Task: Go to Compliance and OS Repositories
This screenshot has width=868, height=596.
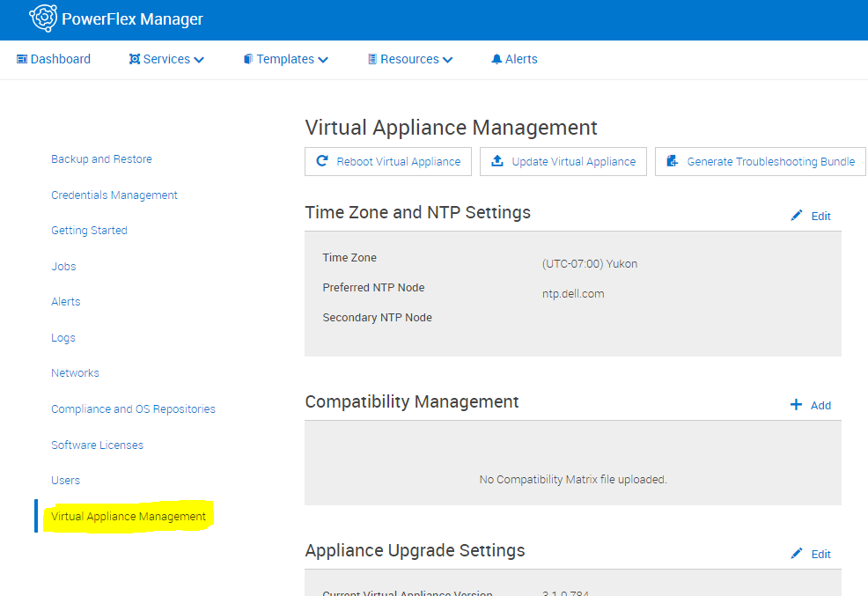Action: click(x=133, y=408)
